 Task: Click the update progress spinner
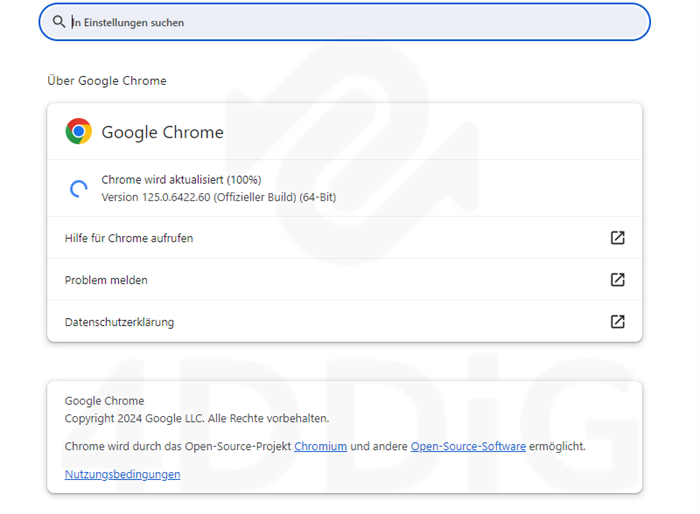[79, 188]
